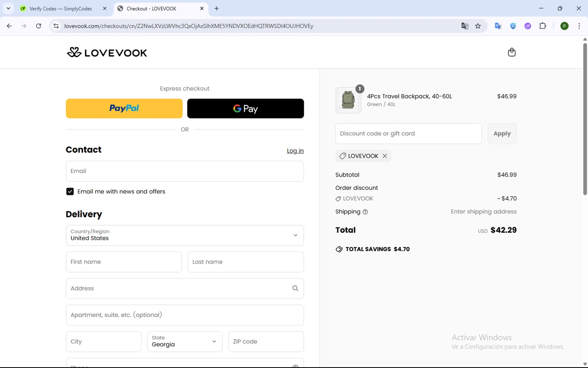Select the Checkout - LOVEVOOK tab
The height and width of the screenshot is (368, 588).
pos(151,8)
